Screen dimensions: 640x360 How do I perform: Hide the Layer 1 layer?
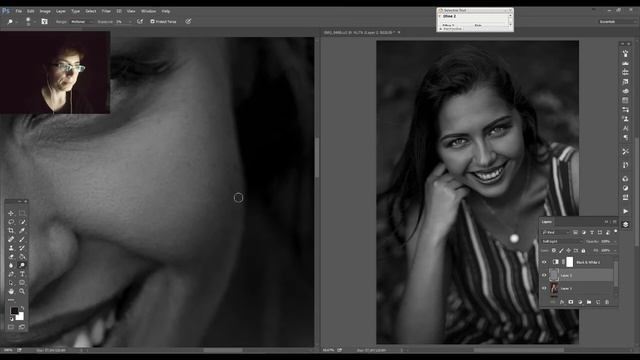tap(544, 288)
